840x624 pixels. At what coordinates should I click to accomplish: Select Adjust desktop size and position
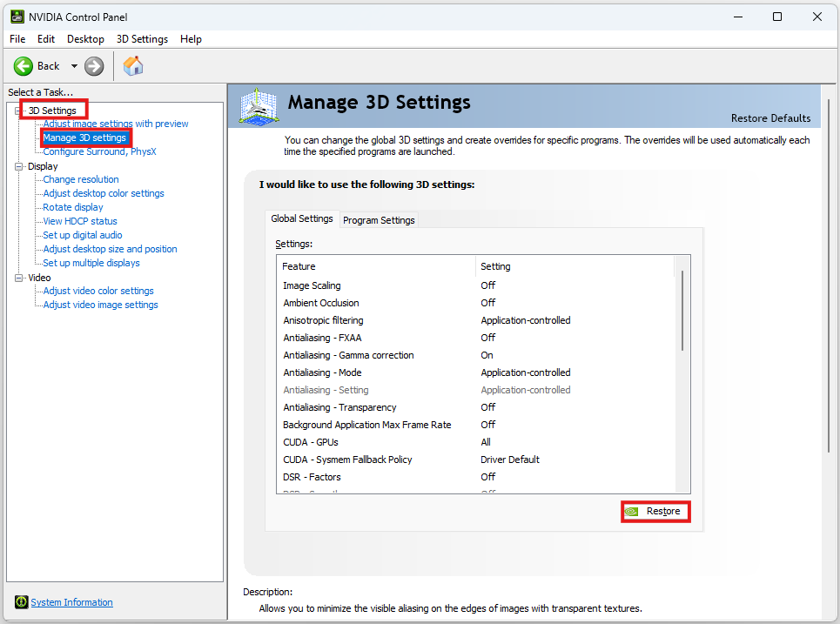click(110, 249)
